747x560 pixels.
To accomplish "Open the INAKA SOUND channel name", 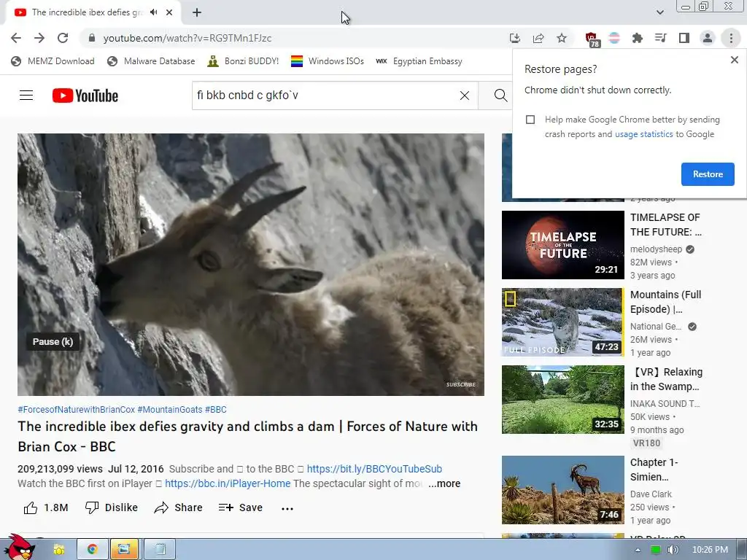I will (665, 404).
